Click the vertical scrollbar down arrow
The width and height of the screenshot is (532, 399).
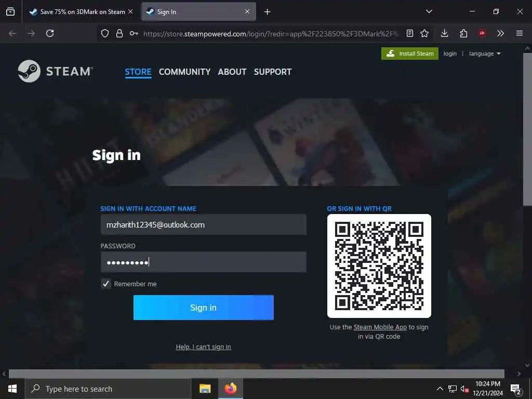(527, 365)
